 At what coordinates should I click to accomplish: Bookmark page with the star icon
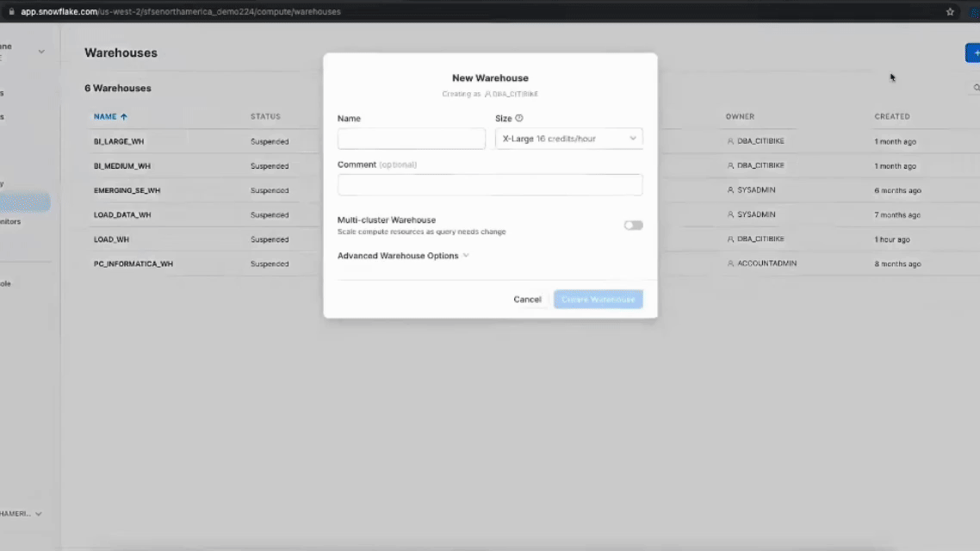950,12
